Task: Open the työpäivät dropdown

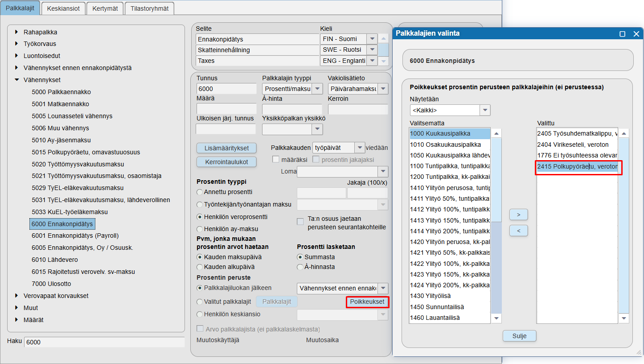Action: click(360, 148)
